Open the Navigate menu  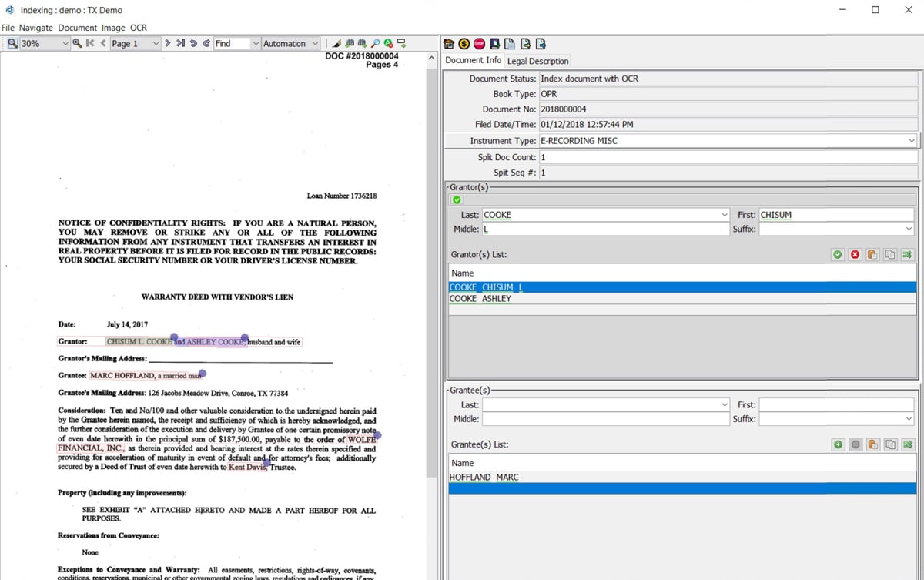(x=36, y=28)
